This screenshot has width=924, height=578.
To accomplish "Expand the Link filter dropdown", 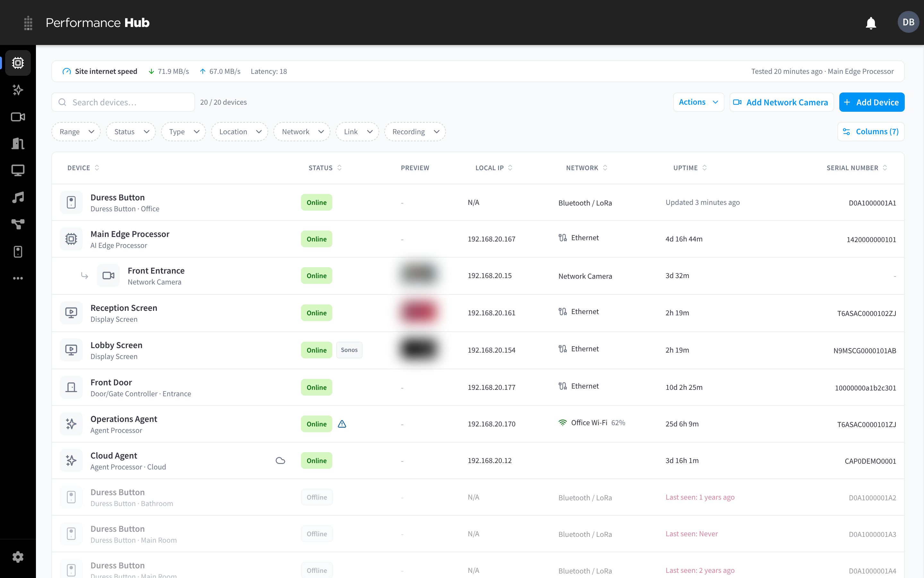I will (357, 132).
